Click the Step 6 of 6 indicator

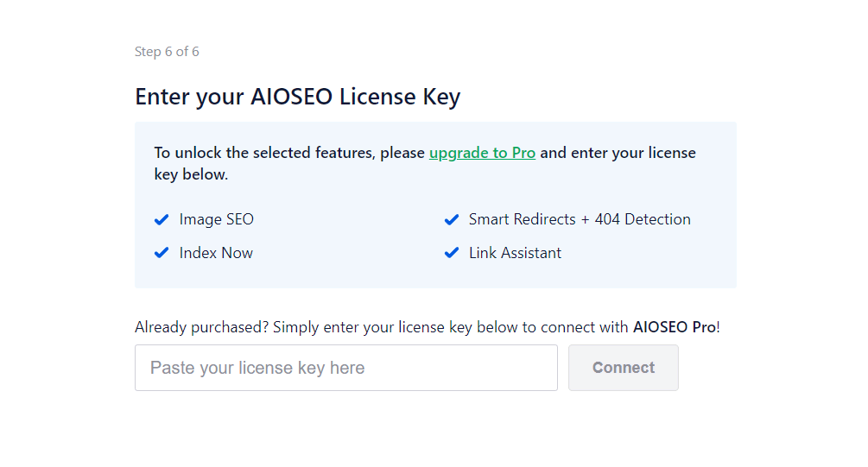[167, 52]
